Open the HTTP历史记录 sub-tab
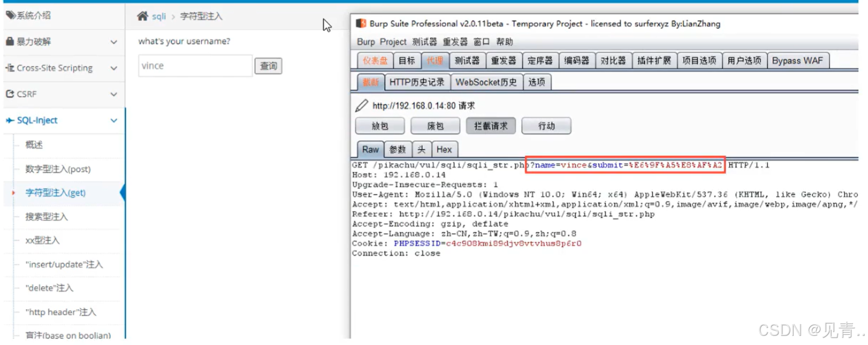The image size is (868, 345). click(417, 82)
